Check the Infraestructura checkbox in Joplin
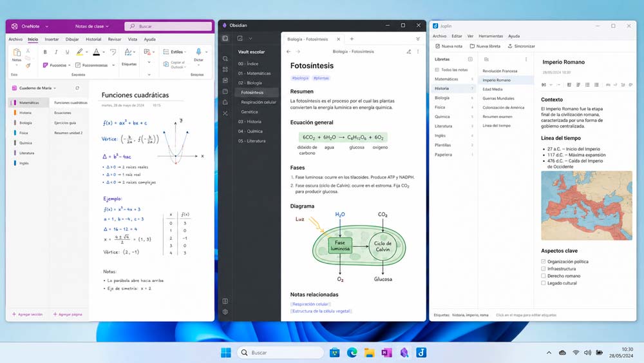644x363 pixels. (x=544, y=269)
